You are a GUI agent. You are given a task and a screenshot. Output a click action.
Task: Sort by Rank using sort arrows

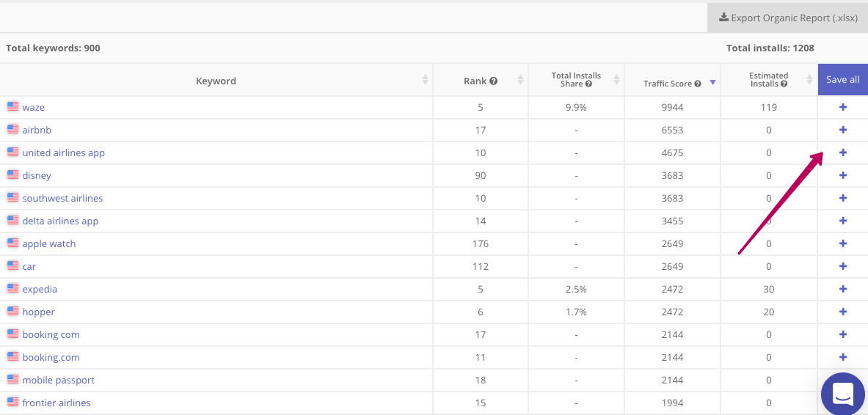(x=520, y=80)
